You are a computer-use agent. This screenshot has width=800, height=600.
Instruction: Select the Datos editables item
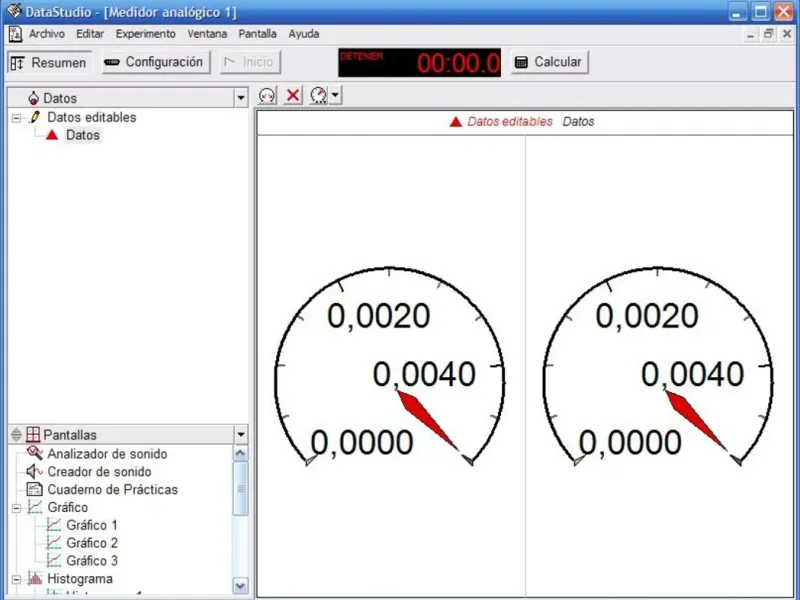(92, 117)
